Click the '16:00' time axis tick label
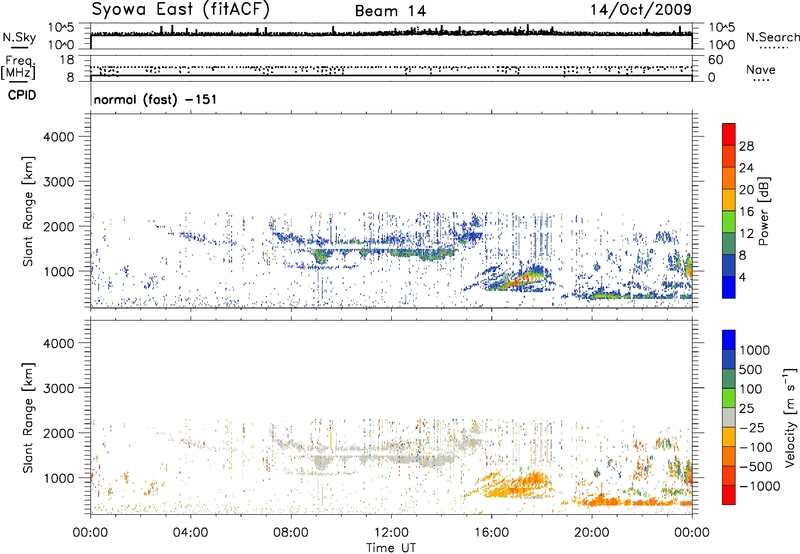The width and height of the screenshot is (800, 554). pyautogui.click(x=491, y=533)
